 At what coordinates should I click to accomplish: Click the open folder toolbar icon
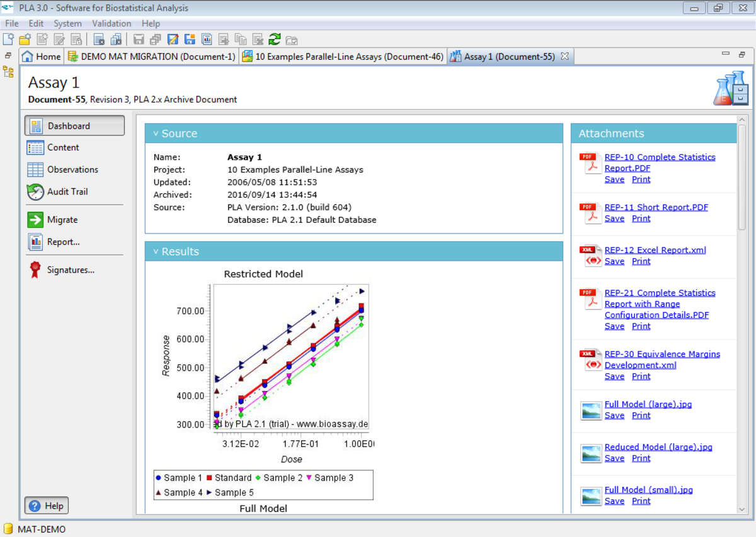point(25,39)
